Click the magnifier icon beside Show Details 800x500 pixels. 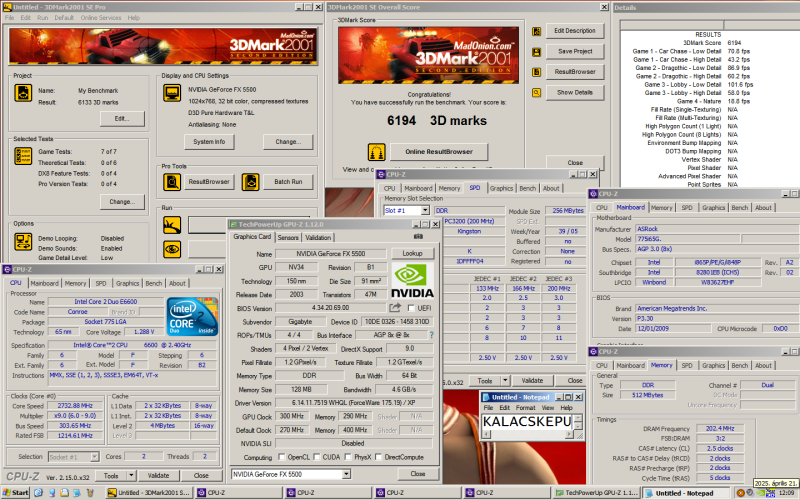(536, 92)
